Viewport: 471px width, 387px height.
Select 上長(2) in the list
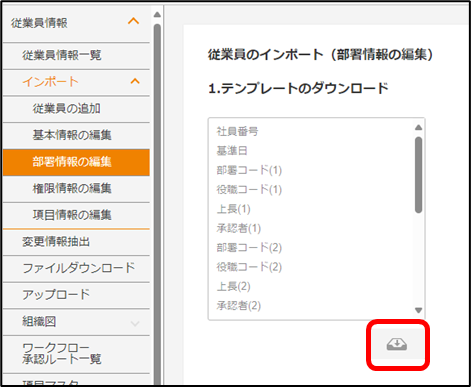[233, 286]
